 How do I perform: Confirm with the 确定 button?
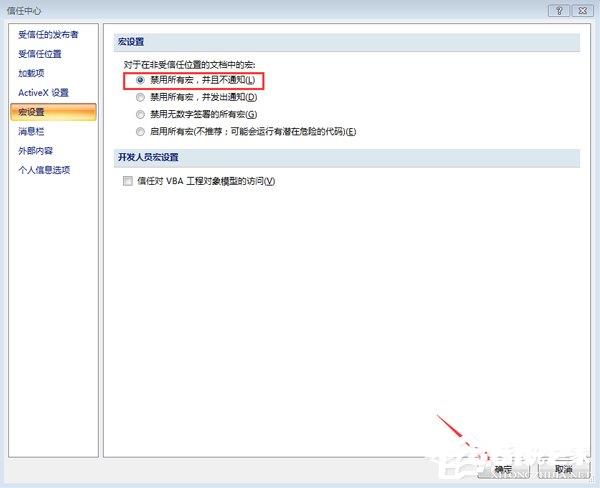coord(503,469)
